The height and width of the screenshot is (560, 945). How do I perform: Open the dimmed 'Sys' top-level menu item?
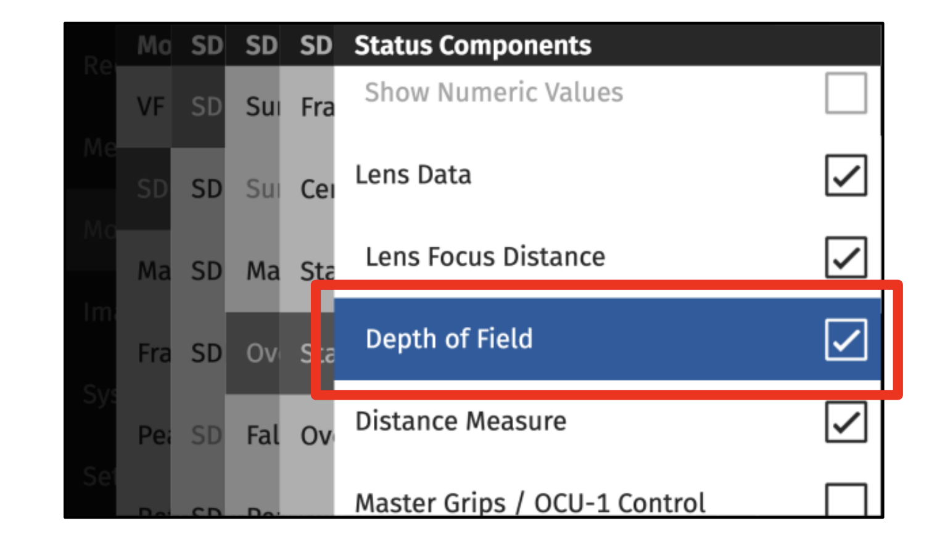pyautogui.click(x=99, y=395)
